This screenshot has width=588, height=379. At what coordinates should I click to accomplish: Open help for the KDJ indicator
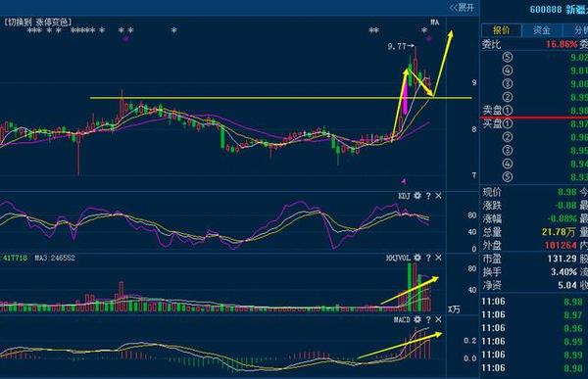click(428, 196)
